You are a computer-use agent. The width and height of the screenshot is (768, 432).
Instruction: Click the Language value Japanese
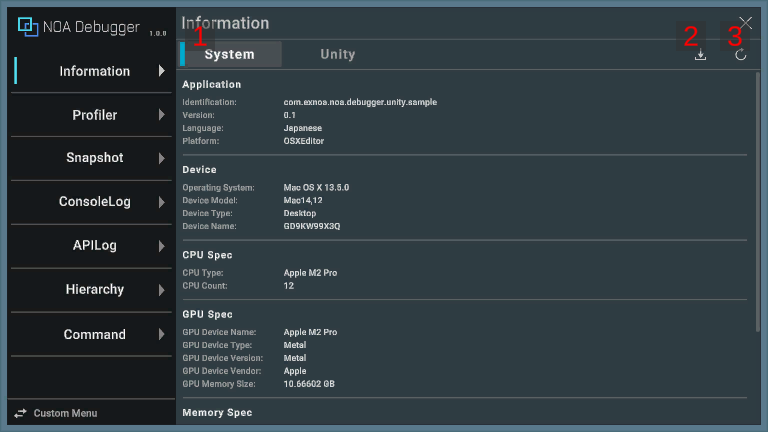303,128
